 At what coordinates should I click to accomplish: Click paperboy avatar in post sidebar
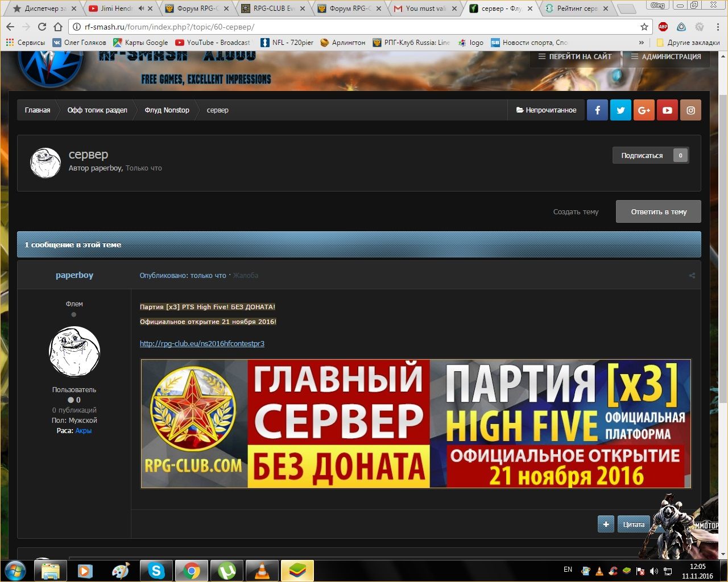(x=75, y=351)
